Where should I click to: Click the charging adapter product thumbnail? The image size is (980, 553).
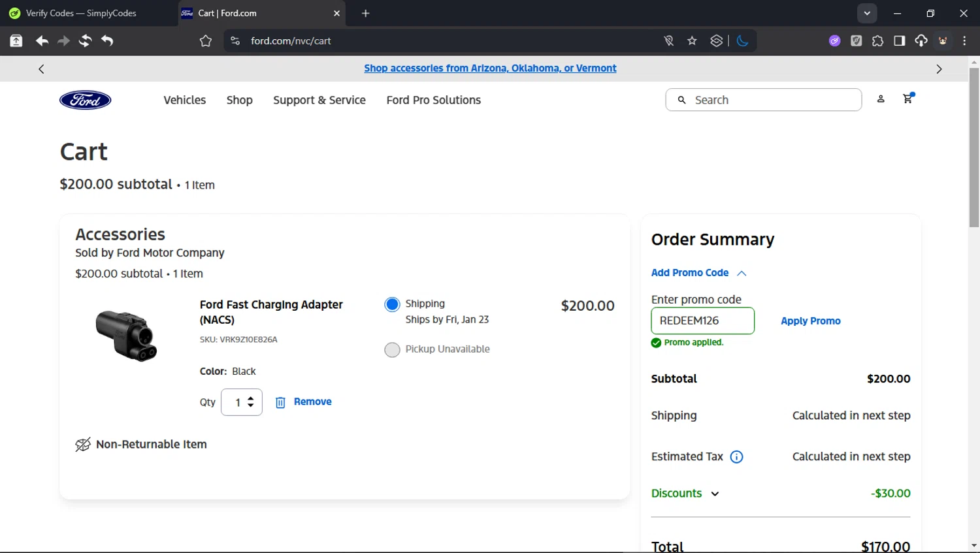pyautogui.click(x=126, y=336)
